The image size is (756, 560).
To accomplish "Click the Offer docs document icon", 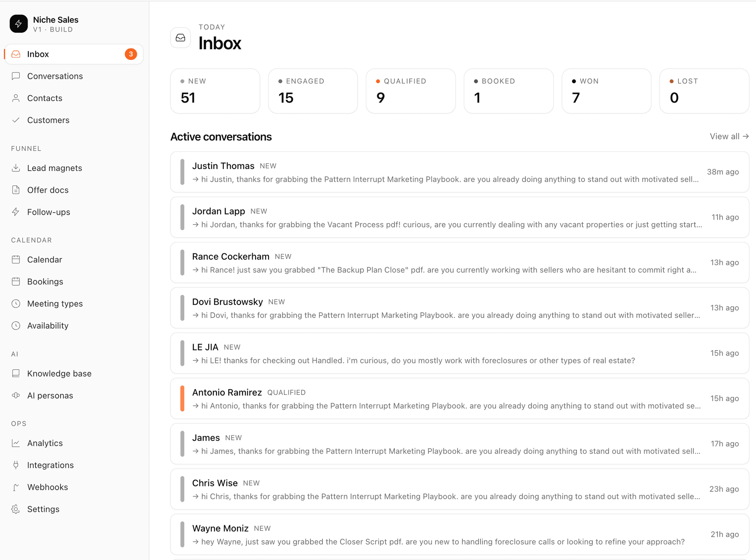I will 16,190.
